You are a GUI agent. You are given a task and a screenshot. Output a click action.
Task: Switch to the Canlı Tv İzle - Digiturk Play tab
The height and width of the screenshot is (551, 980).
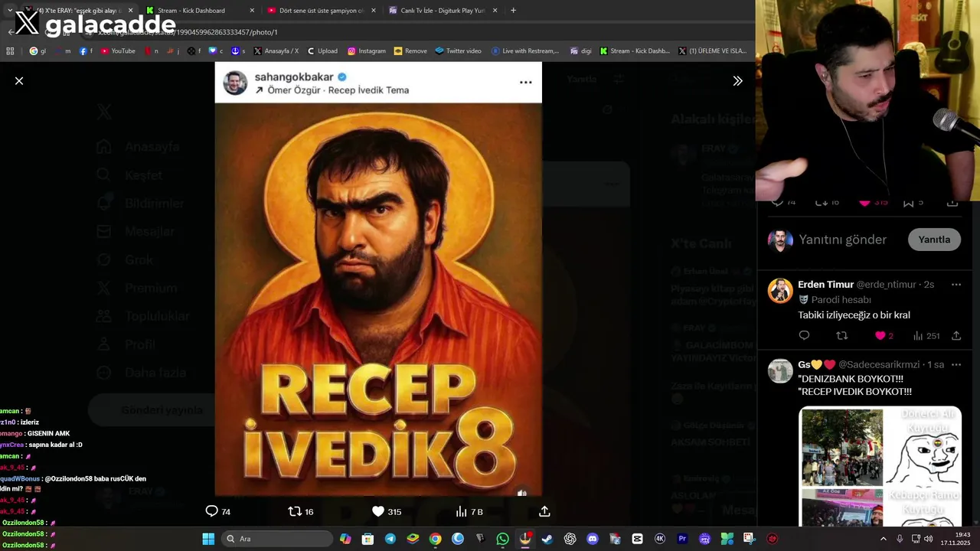tap(443, 11)
